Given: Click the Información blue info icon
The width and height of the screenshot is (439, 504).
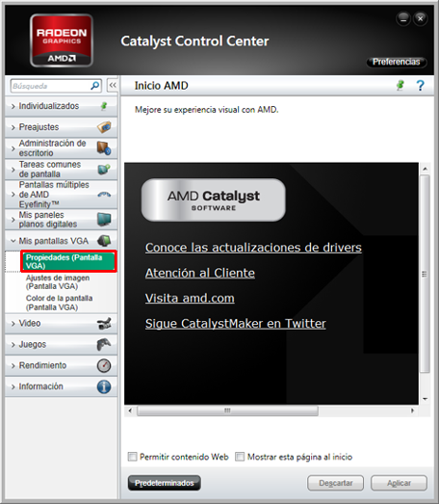Looking at the screenshot, I should click(104, 386).
